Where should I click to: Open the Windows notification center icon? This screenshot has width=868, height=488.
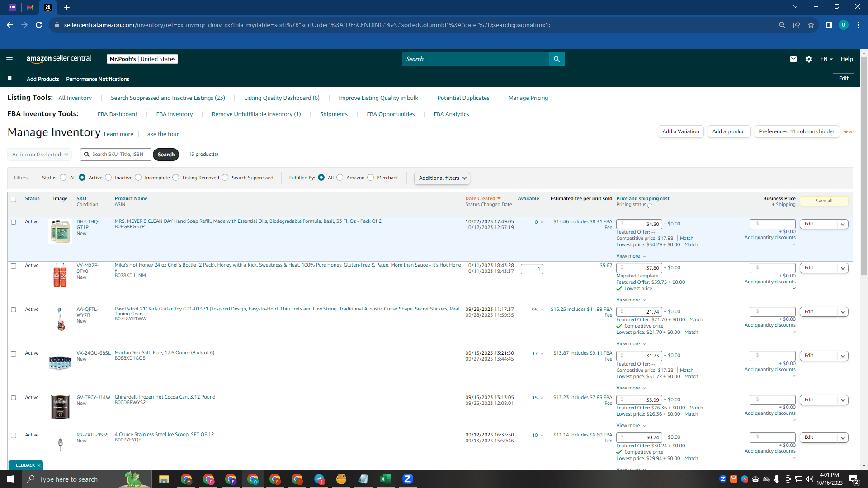[854, 479]
